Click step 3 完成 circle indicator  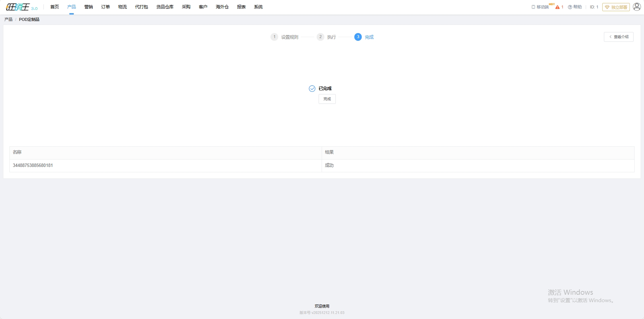[358, 37]
